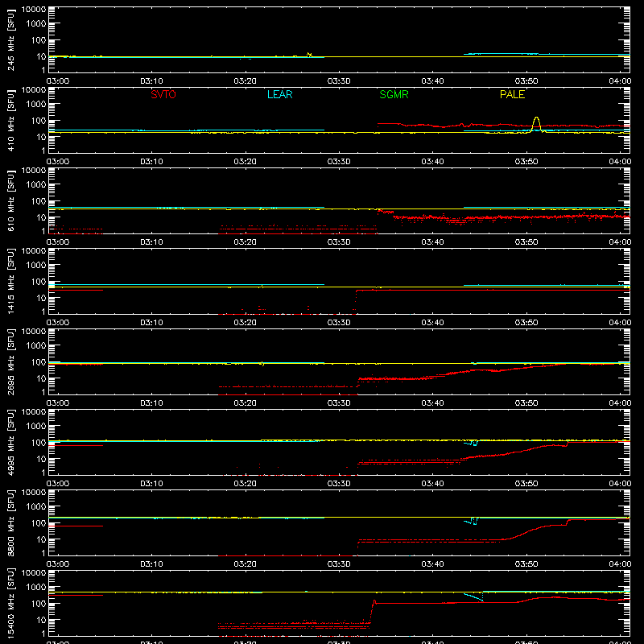
Task: Click the 10000 tick label on the 4995 MHz axis
Action: (34, 412)
